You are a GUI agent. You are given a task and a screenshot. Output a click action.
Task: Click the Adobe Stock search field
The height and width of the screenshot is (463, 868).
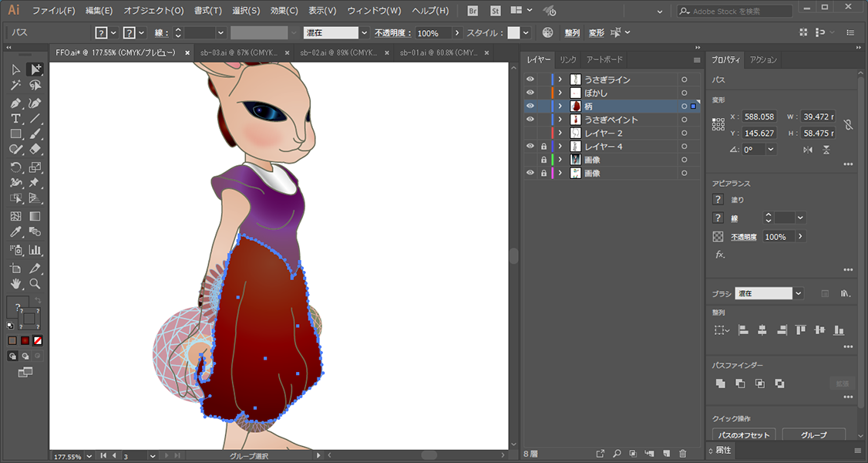[735, 11]
